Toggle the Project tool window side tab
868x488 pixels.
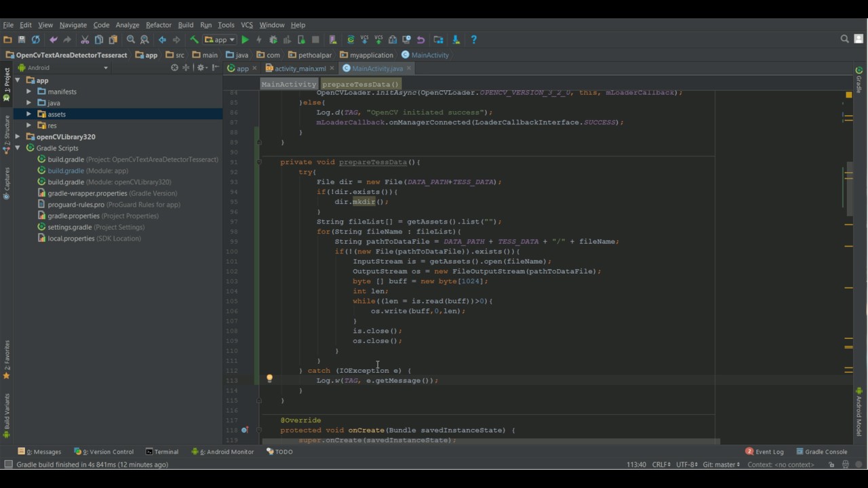[x=7, y=80]
